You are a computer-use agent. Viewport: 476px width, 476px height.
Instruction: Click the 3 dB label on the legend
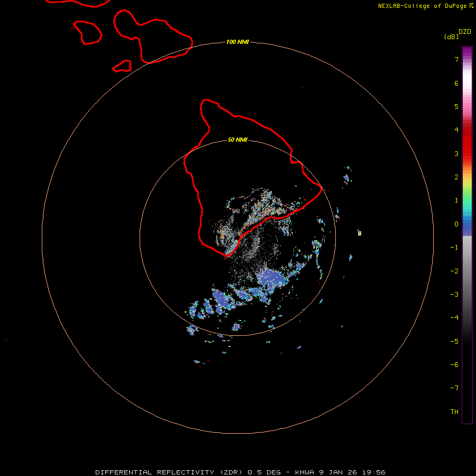pyautogui.click(x=456, y=153)
